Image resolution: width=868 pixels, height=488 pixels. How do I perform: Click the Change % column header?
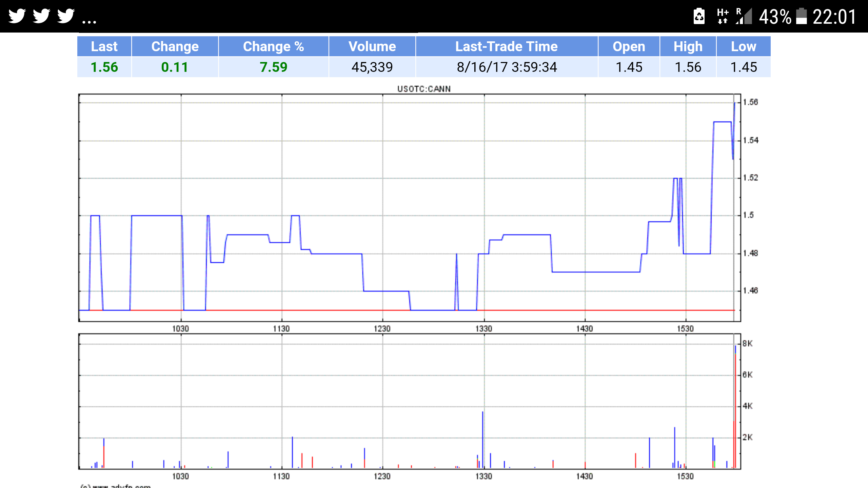point(273,46)
